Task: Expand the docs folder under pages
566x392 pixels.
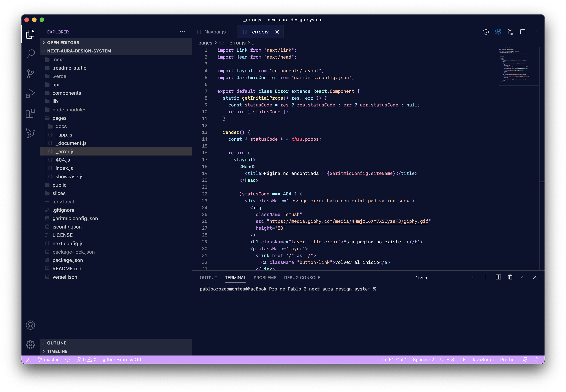Action: [116, 126]
